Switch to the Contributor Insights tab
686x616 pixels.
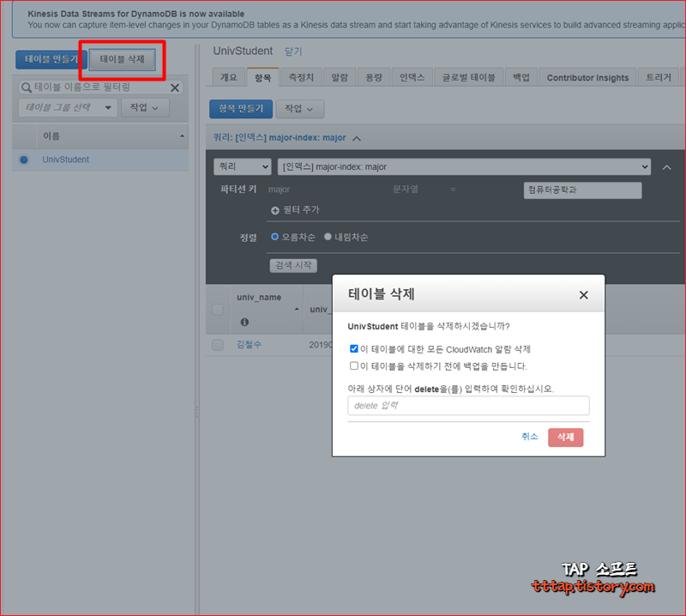[x=587, y=77]
